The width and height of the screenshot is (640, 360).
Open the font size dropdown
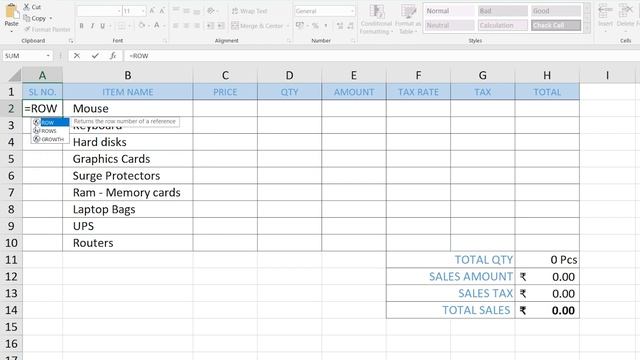(x=143, y=11)
